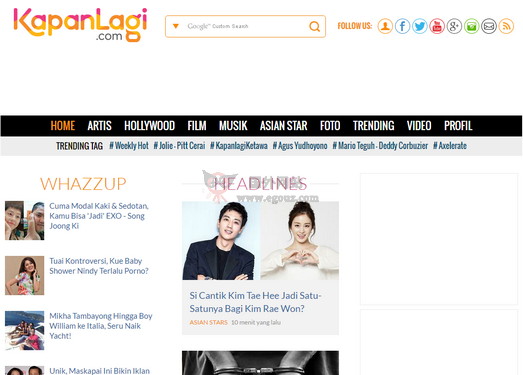The image size is (523, 375).
Task: Focus the Google Custom Search field
Action: click(x=245, y=26)
